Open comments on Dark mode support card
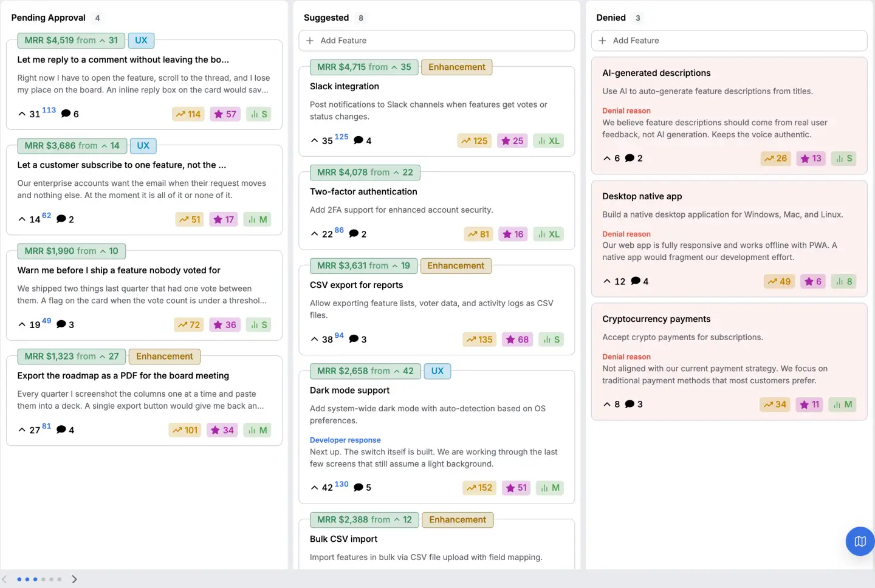The height and width of the screenshot is (588, 875). [363, 487]
